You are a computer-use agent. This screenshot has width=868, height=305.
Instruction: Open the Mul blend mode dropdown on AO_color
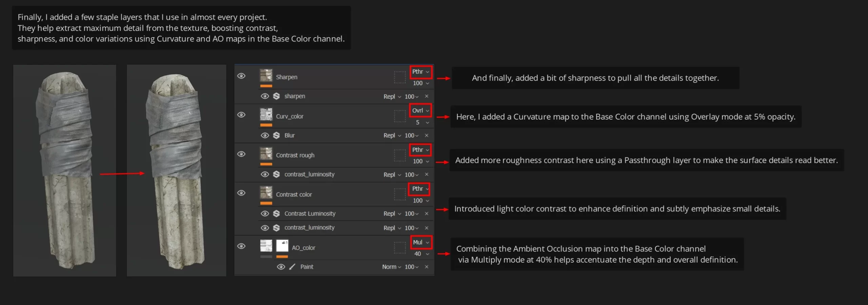[x=421, y=242]
